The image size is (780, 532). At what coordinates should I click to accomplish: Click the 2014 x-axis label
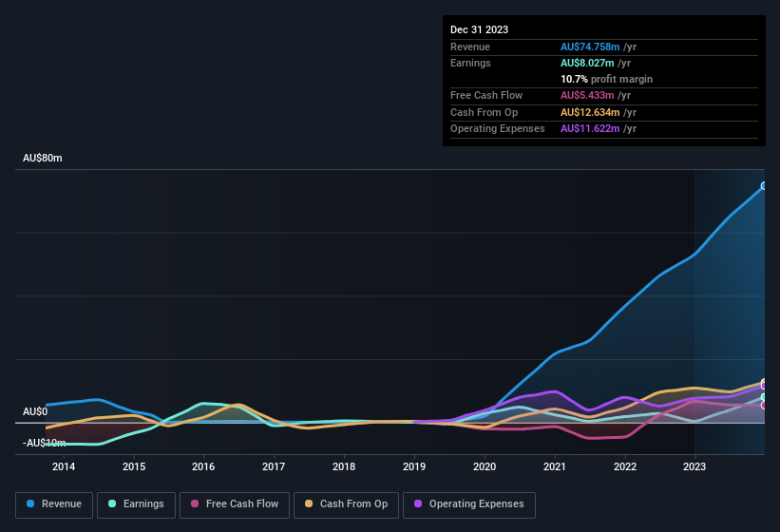64,466
